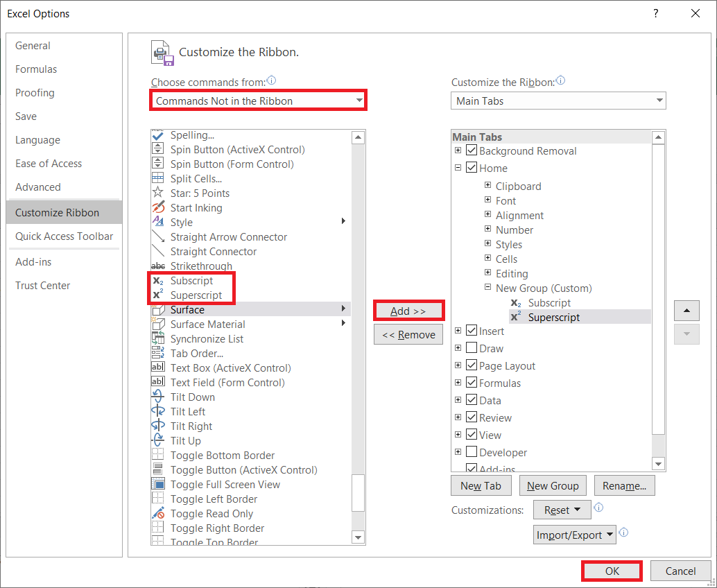Click the New Tab button
Screen dimensions: 717x588
[x=481, y=485]
